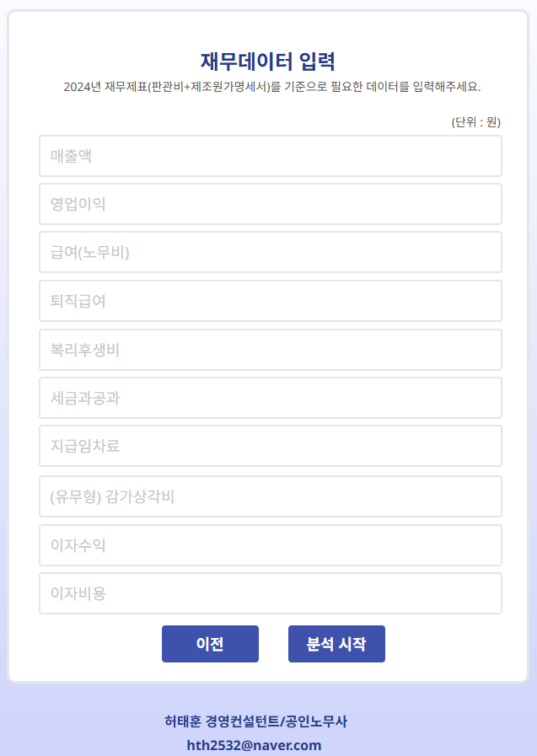The image size is (537, 756).
Task: Open the hth2532@naver.com email link
Action: tap(254, 745)
